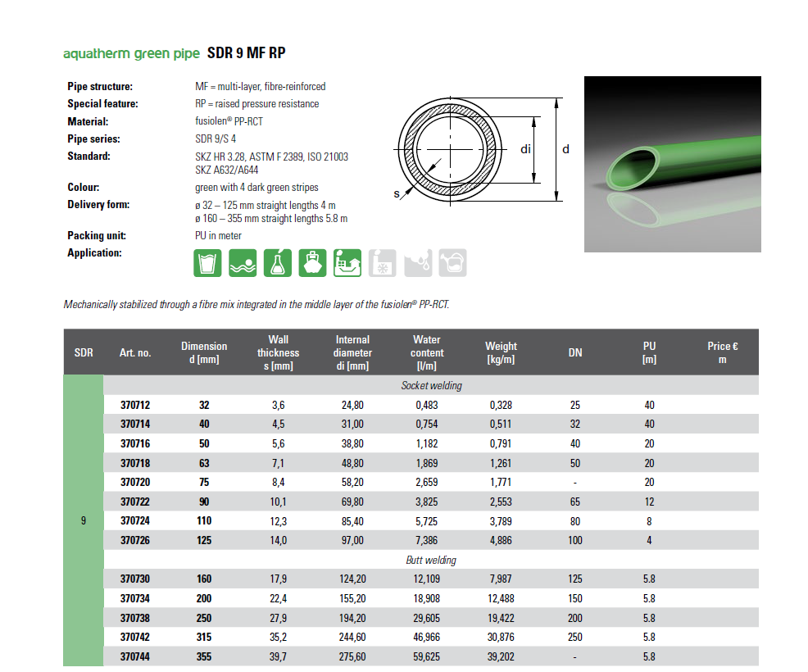Select the industrial plant application icon
The width and height of the screenshot is (808, 672).
tap(347, 262)
